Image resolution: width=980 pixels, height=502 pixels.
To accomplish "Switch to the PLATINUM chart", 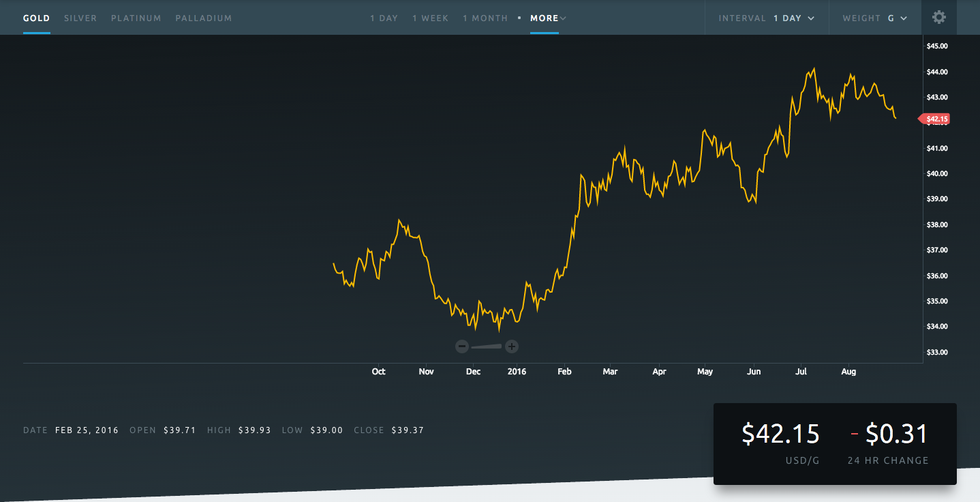I will [x=136, y=18].
